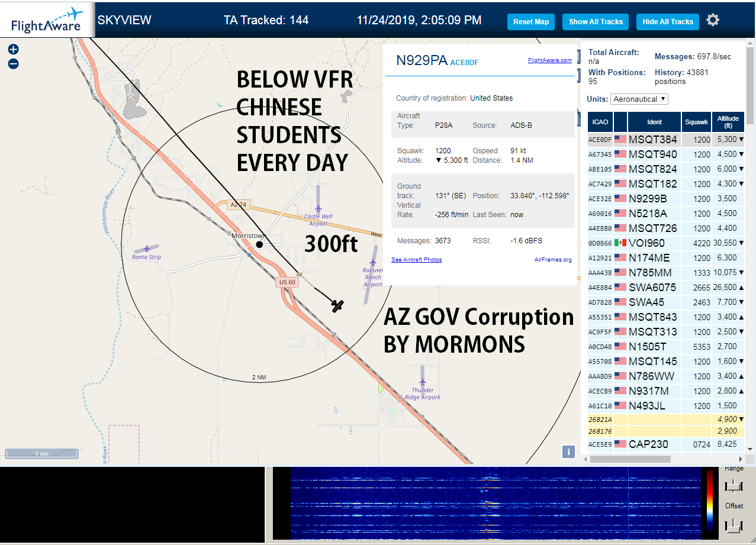The height and width of the screenshot is (545, 756).
Task: Sort table by Squawk column
Action: coord(696,122)
